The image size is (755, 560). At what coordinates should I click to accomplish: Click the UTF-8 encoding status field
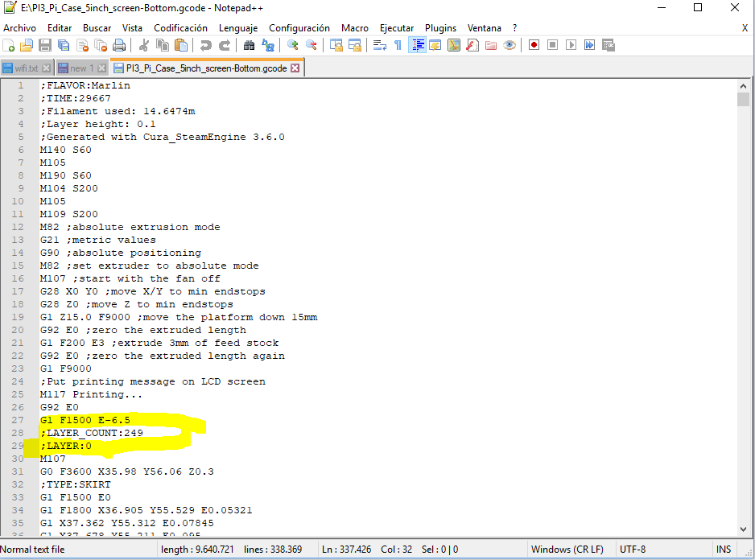[632, 550]
